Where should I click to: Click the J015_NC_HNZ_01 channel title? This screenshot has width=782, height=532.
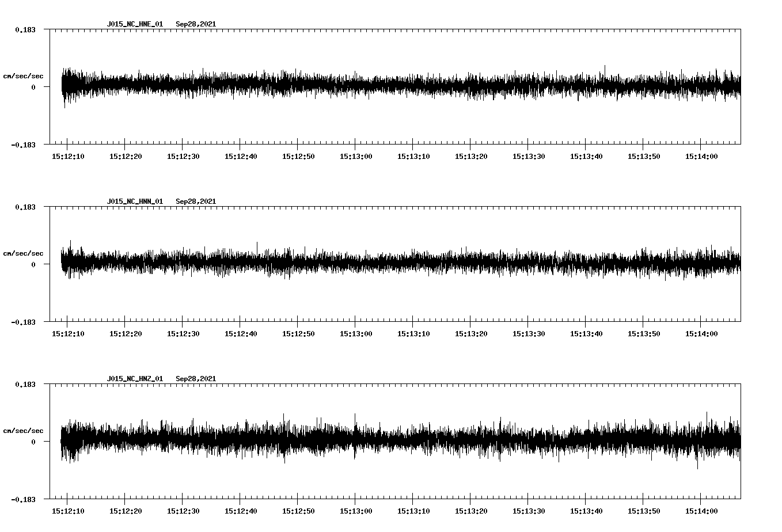tap(135, 379)
